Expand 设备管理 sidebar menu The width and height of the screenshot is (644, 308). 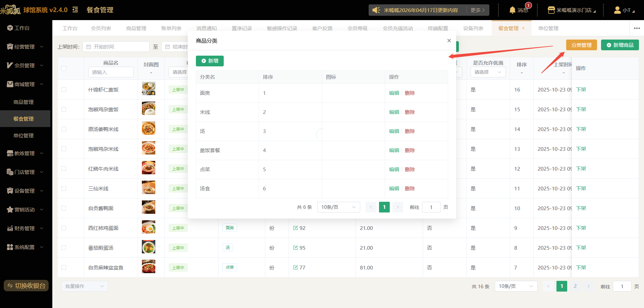pos(25,191)
